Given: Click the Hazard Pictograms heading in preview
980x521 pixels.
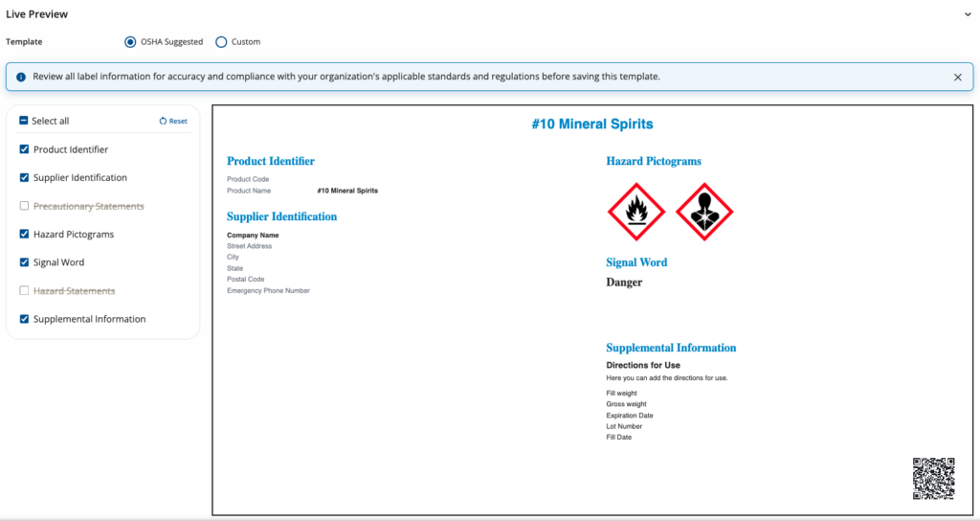Looking at the screenshot, I should point(654,161).
